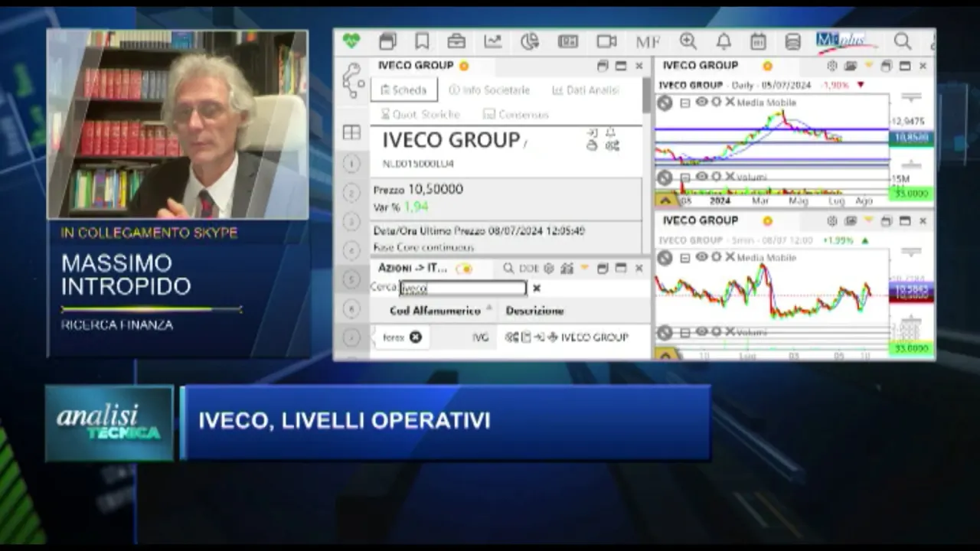
Task: Open the pie chart icon in top toolbar
Action: 530,41
